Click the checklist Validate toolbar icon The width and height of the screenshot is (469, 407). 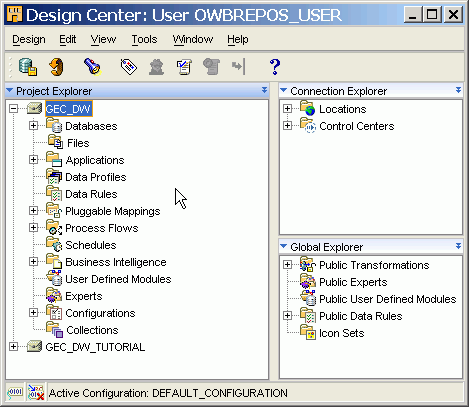pyautogui.click(x=184, y=67)
